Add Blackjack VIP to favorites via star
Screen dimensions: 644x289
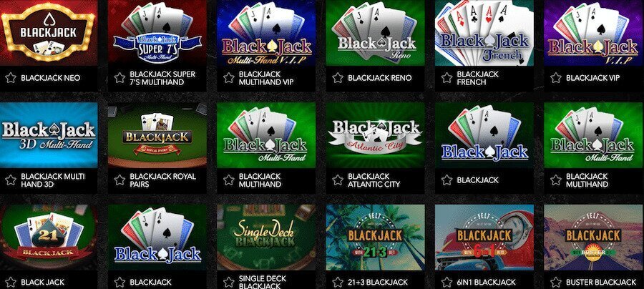coord(556,78)
